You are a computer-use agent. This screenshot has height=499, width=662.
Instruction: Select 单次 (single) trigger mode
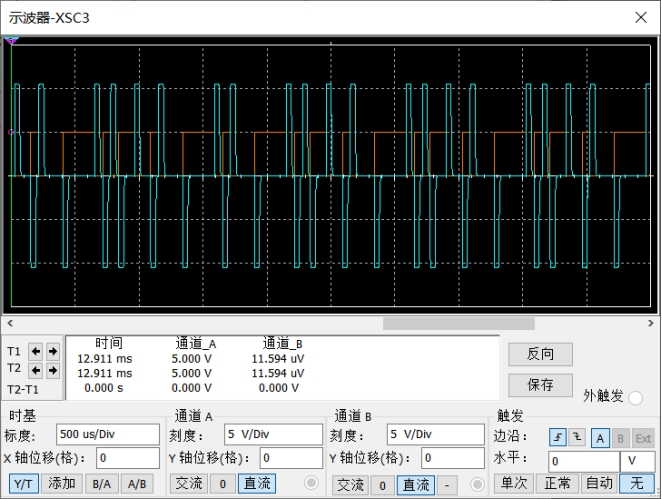coord(514,483)
